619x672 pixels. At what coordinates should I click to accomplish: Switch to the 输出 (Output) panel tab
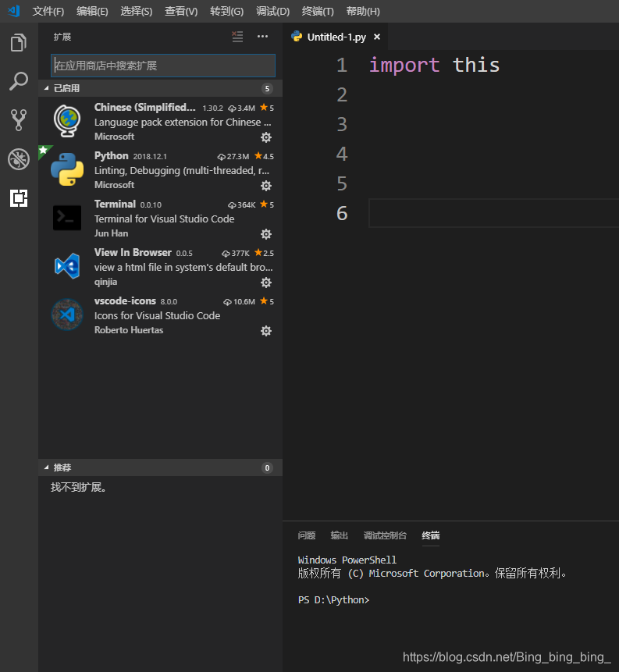pos(339,535)
